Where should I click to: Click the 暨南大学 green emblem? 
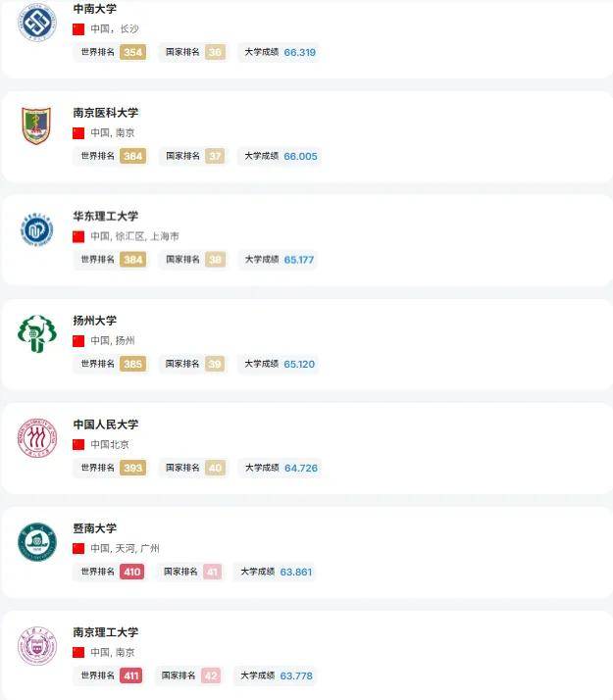37,542
